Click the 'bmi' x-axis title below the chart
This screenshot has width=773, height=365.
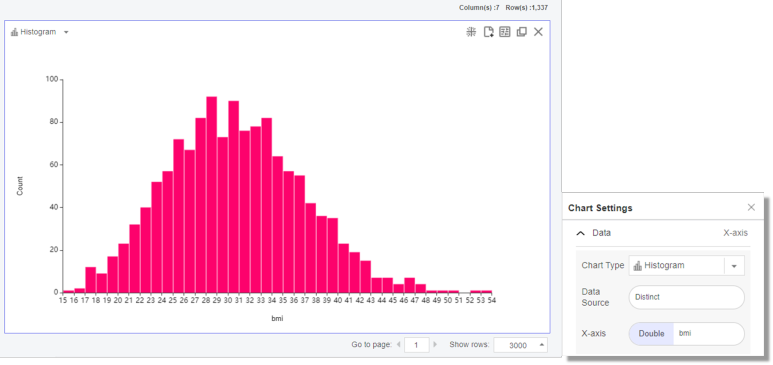[277, 319]
